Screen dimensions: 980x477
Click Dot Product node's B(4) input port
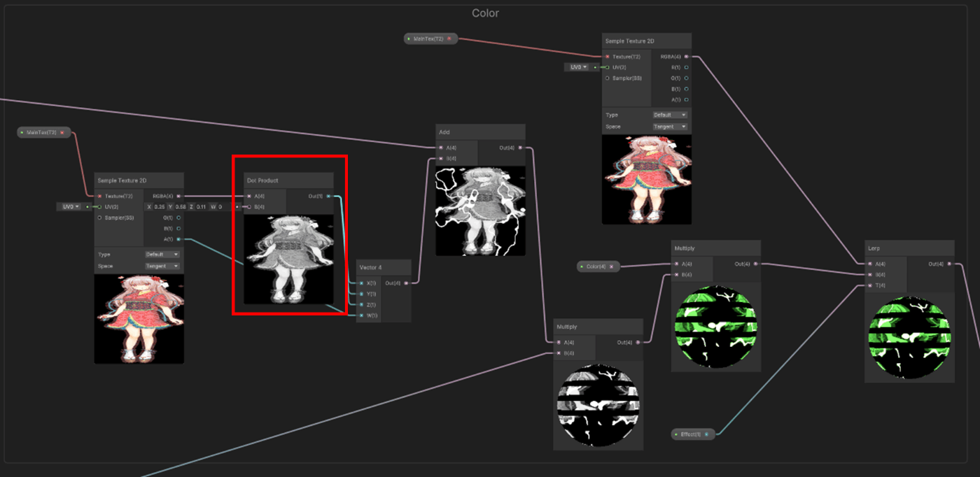tap(249, 207)
